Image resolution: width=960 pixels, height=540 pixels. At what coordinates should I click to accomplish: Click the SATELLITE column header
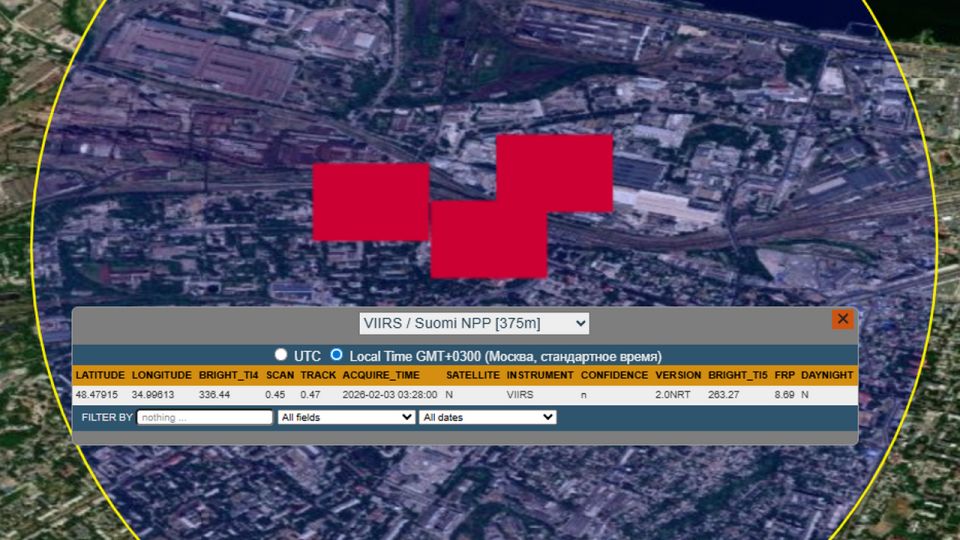[472, 375]
